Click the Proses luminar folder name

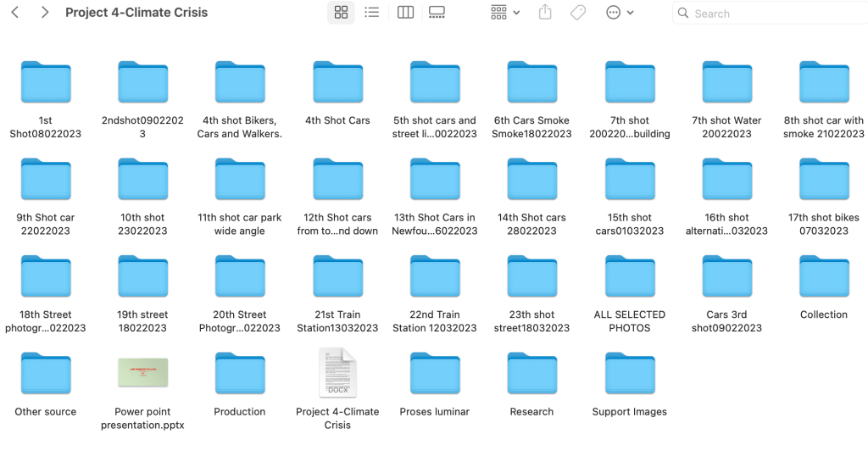tap(434, 412)
